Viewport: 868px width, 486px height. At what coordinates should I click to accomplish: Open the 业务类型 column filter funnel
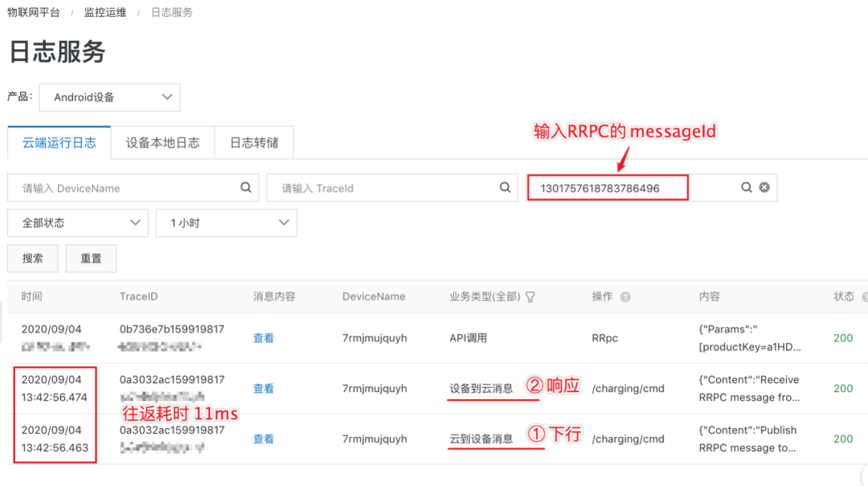pos(530,296)
